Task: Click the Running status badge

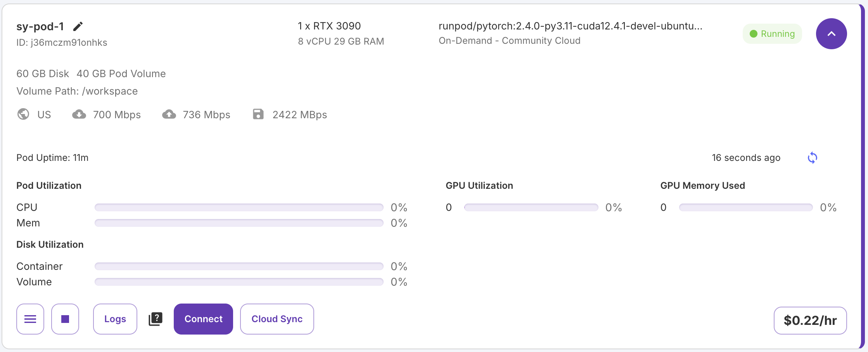Action: point(772,34)
